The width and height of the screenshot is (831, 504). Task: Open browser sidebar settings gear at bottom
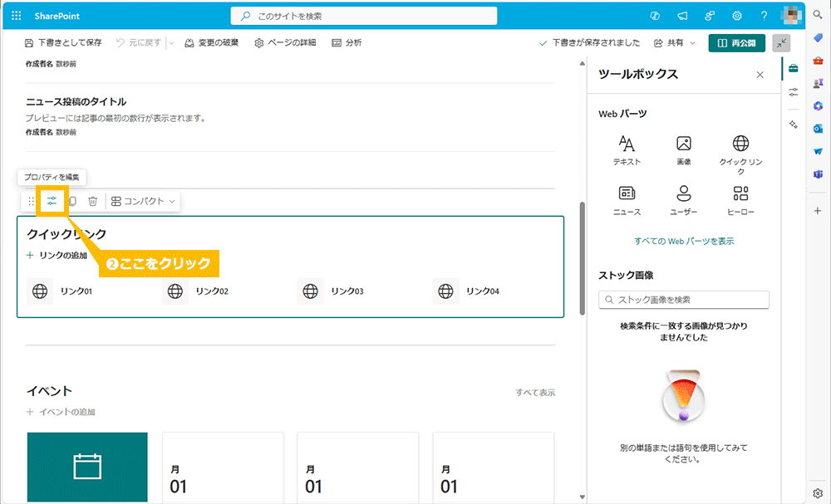[x=818, y=493]
